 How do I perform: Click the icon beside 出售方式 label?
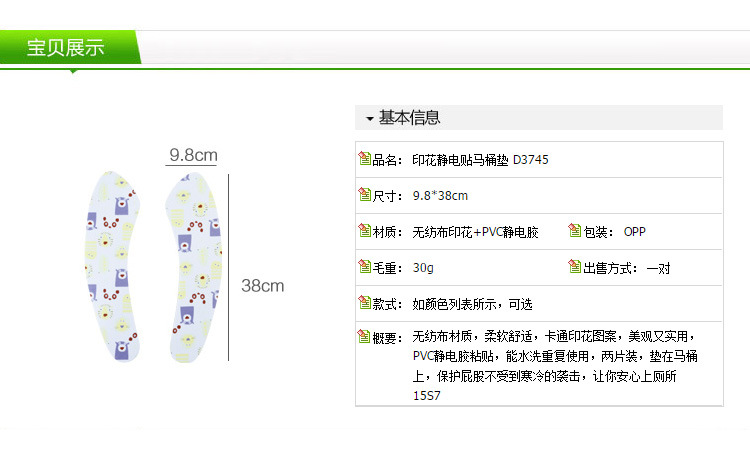point(575,267)
